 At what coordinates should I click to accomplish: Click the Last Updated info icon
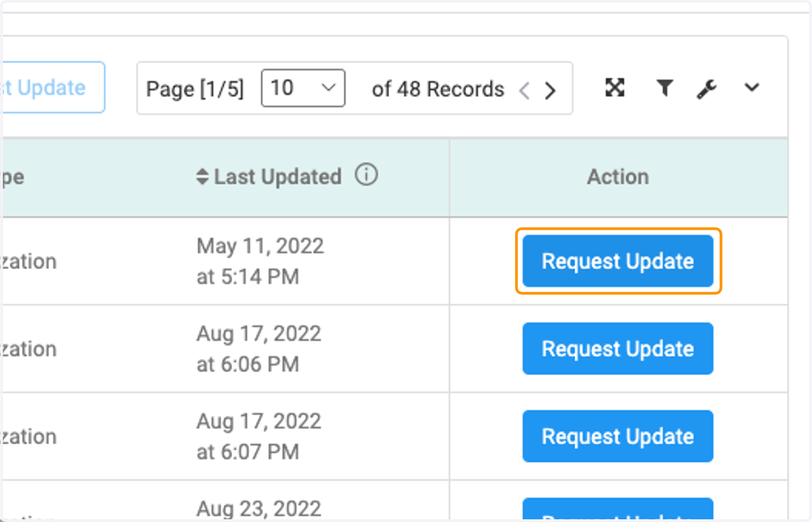366,176
